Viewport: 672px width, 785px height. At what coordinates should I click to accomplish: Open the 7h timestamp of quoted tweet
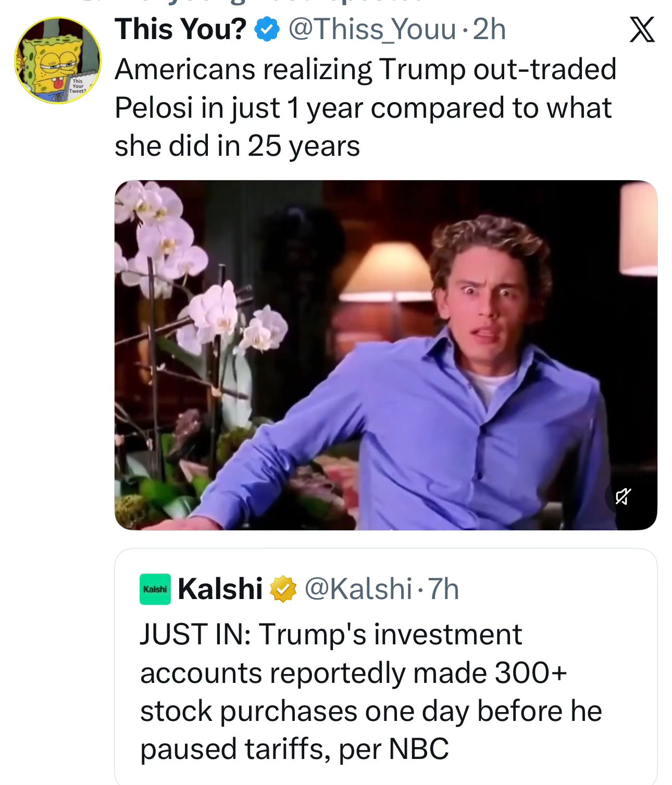pyautogui.click(x=443, y=589)
